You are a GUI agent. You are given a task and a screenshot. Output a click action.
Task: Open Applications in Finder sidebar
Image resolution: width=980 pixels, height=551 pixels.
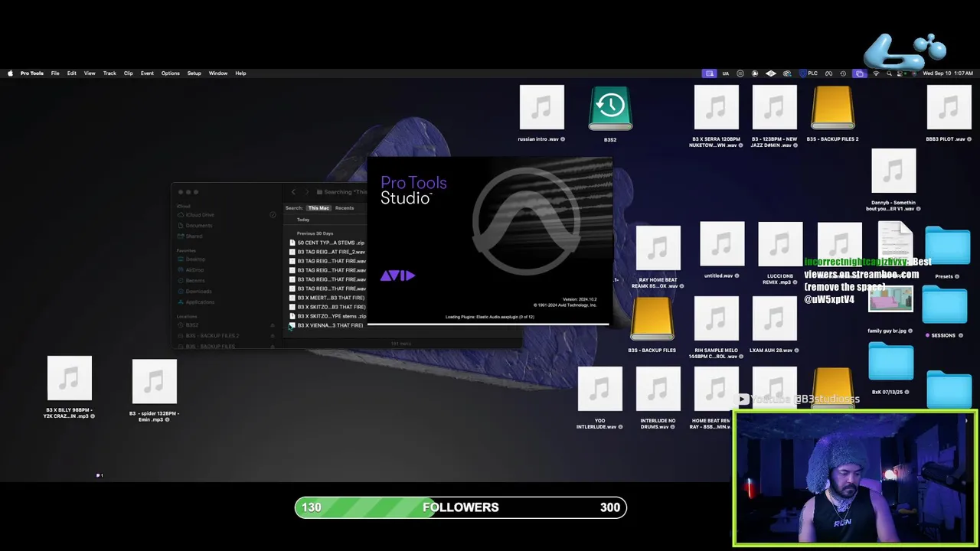[200, 302]
